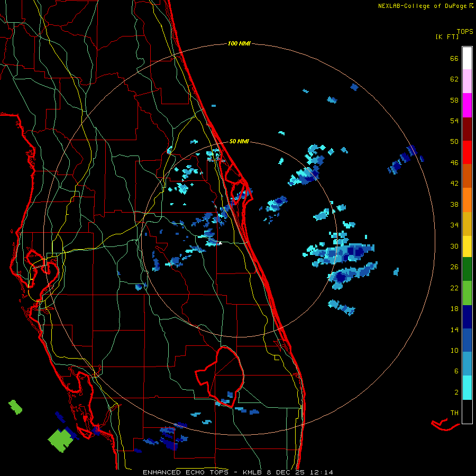Click the orange 38 kft legend swatch
Screen dimensions: 476x476
coord(467,200)
